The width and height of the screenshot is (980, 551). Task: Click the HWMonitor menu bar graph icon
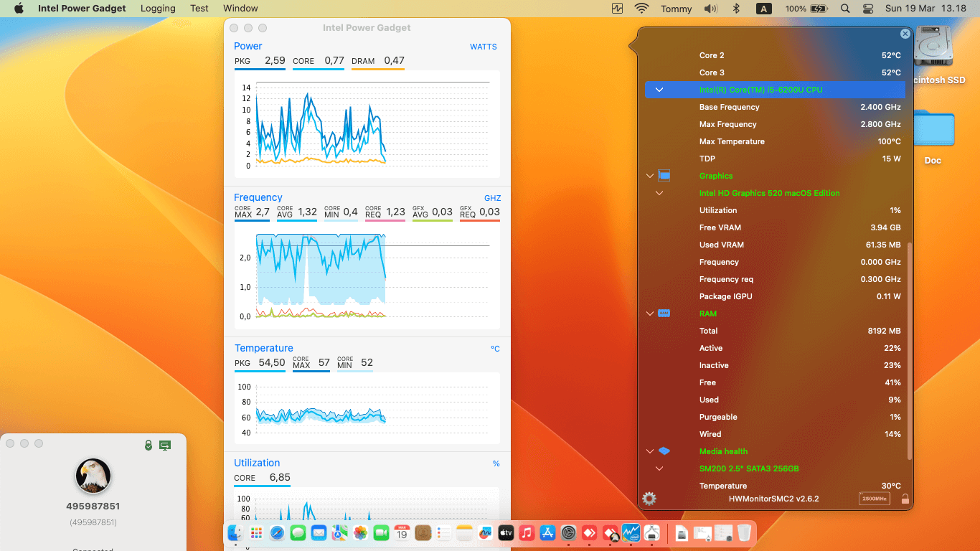[x=618, y=9]
